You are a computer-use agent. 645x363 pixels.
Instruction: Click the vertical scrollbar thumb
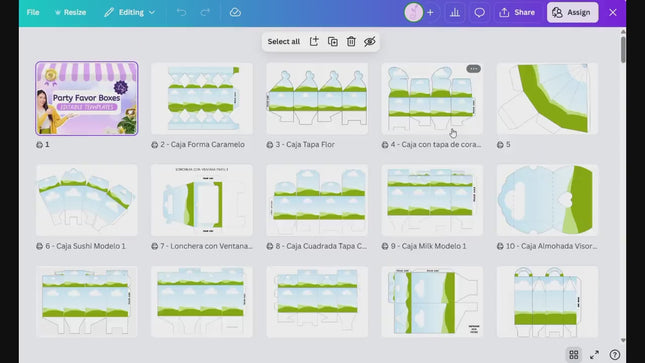pyautogui.click(x=623, y=49)
